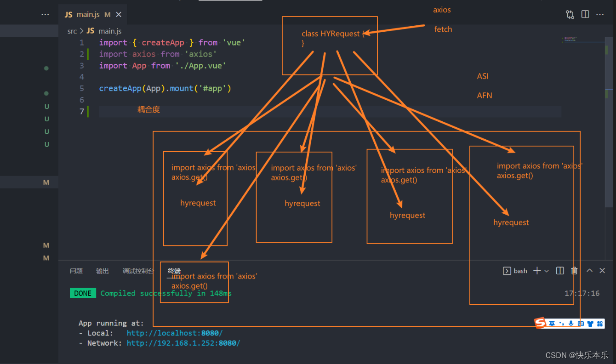Toggle maximized panel size with up chevron
Viewport: 616px width, 364px height.
pyautogui.click(x=589, y=271)
